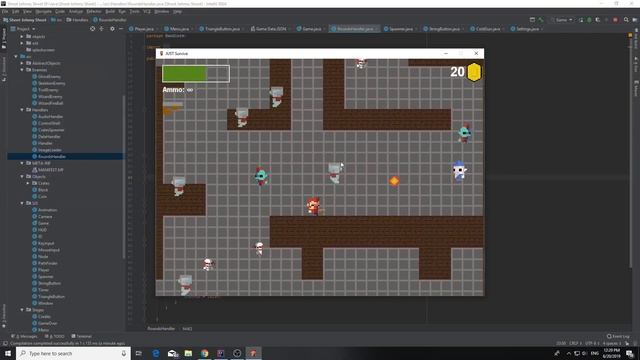The image size is (640, 360).
Task: Click the white wizard enemy sprite
Action: (x=459, y=171)
